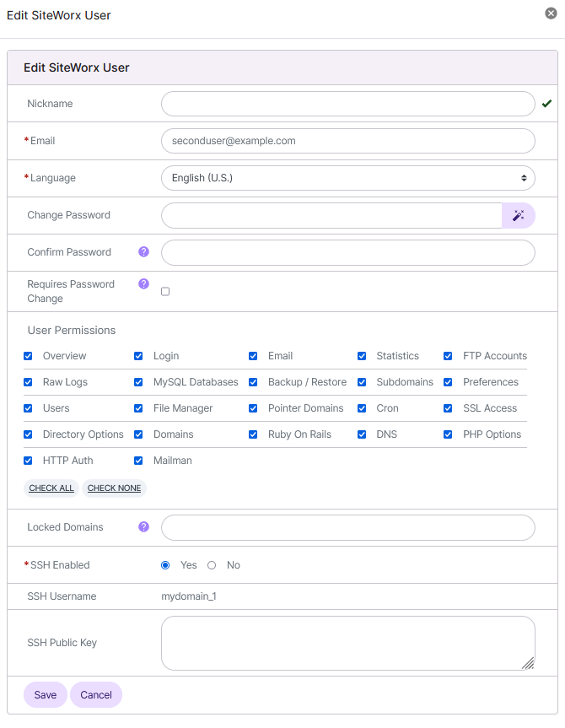
Task: Click inside the Nickname field
Action: coord(347,103)
